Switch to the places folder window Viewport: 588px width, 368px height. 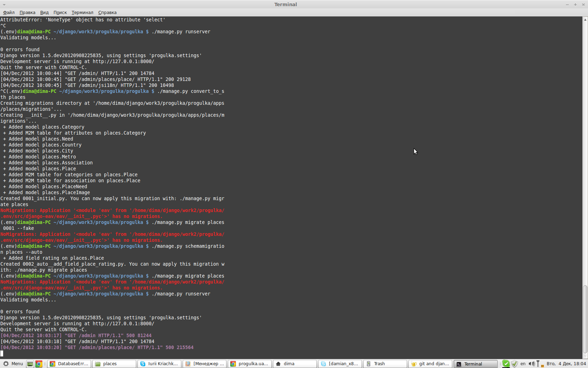(x=114, y=364)
